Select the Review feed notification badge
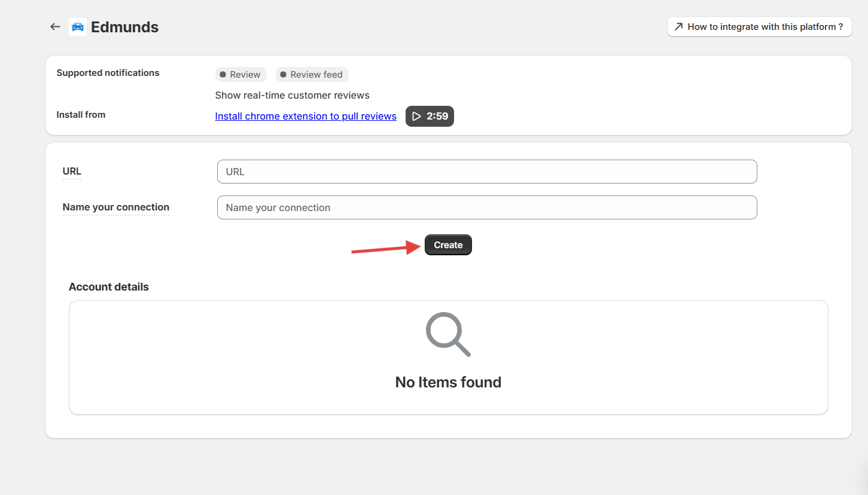The height and width of the screenshot is (495, 868). coord(312,75)
